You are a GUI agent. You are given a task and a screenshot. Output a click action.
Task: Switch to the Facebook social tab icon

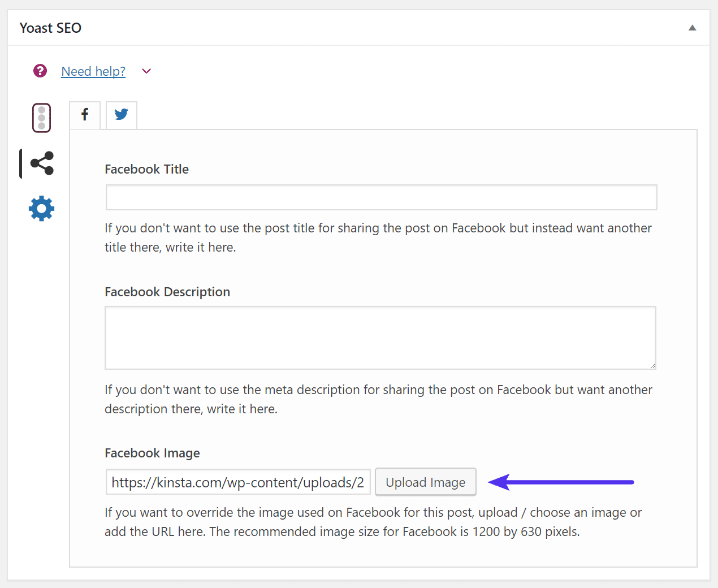click(84, 115)
